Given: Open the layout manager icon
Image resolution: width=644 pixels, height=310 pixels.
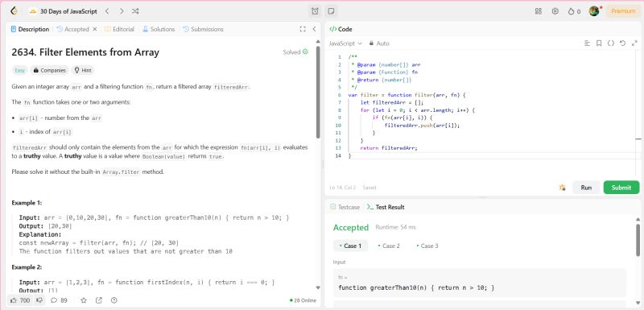Looking at the screenshot, I should [539, 11].
